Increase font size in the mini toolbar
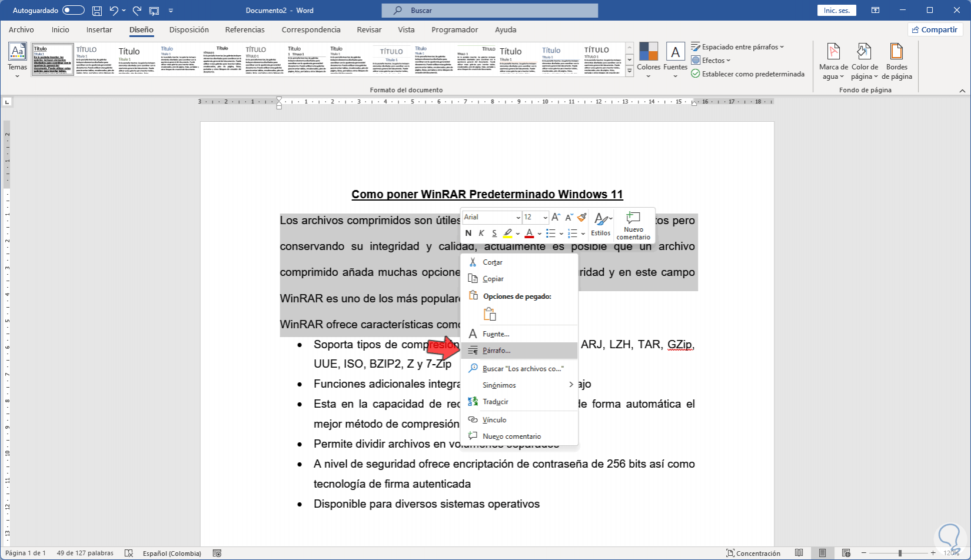The width and height of the screenshot is (971, 560). [556, 217]
